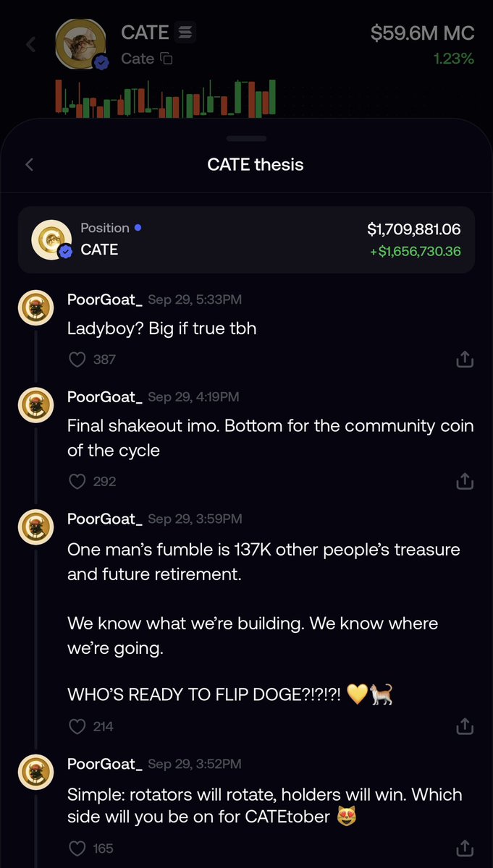The image size is (493, 868).
Task: Tap the CATE candlestick price chart
Action: pos(166,98)
